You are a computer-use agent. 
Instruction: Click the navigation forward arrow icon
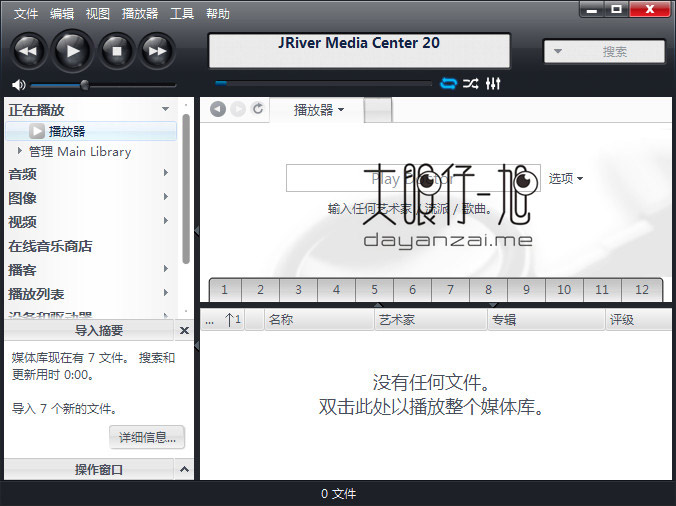(238, 109)
